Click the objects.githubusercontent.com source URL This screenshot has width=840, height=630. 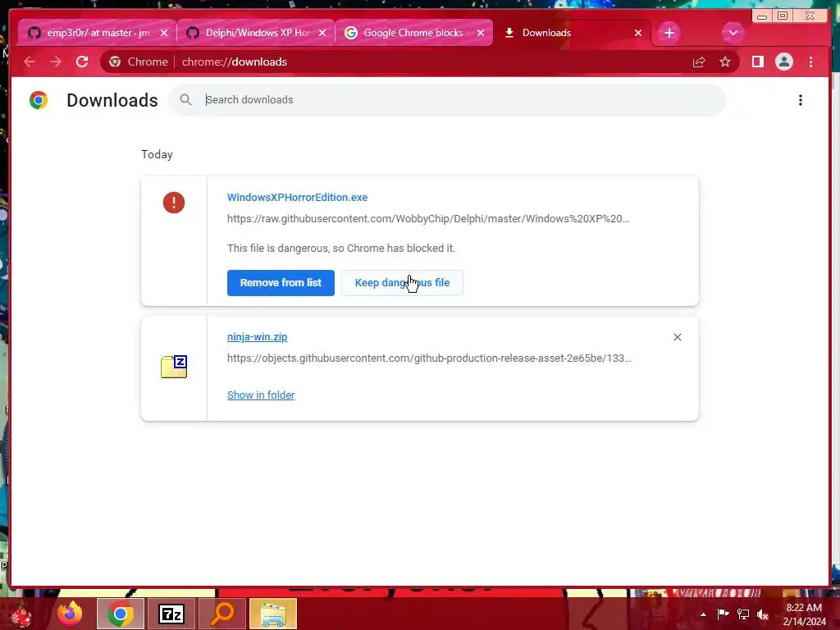point(429,358)
